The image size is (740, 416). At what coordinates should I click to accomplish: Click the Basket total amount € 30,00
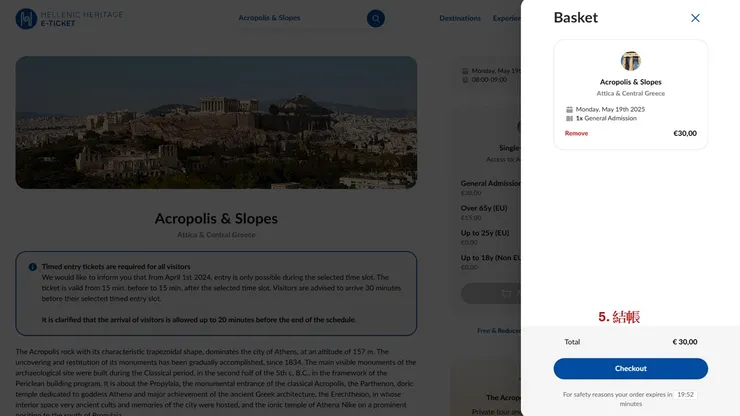click(x=685, y=342)
